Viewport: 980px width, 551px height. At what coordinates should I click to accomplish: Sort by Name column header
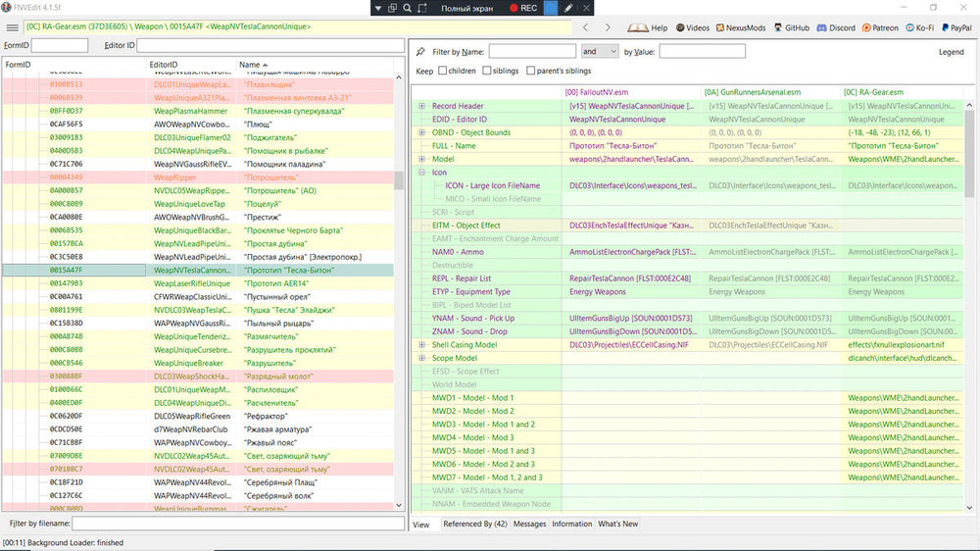(314, 65)
